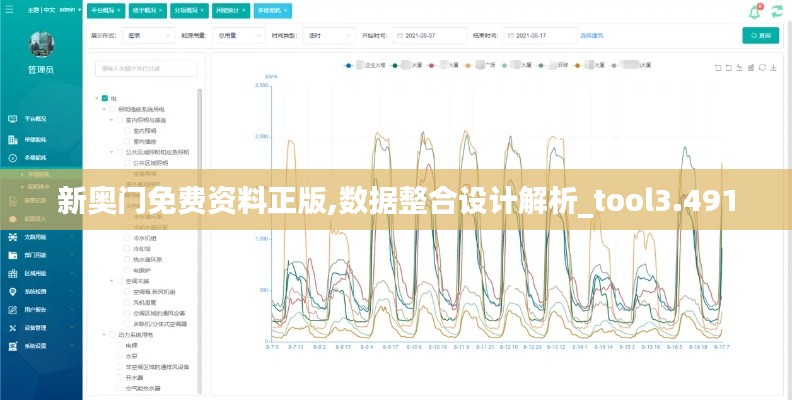Image resolution: width=792 pixels, height=400 pixels.
Task: Click the green 查询 search button
Action: tap(760, 35)
